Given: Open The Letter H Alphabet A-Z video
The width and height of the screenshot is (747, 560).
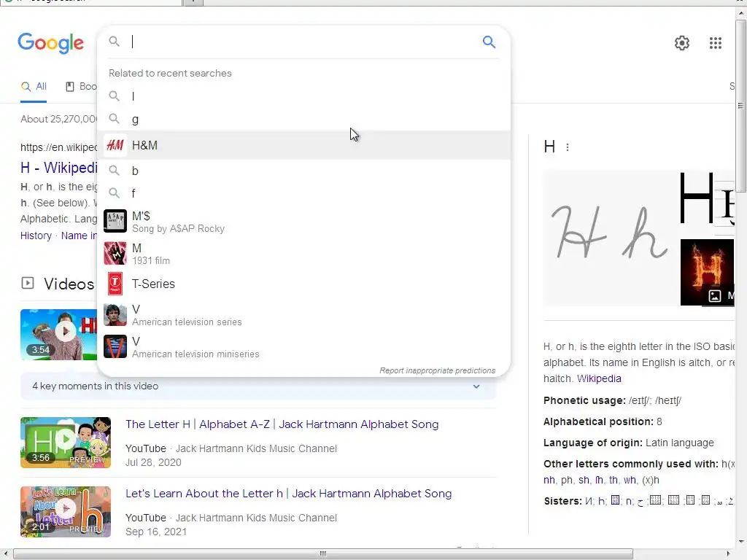Looking at the screenshot, I should (282, 424).
